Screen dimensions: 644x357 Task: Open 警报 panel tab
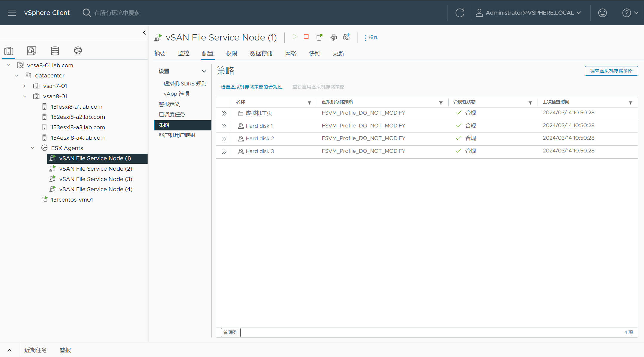click(65, 350)
